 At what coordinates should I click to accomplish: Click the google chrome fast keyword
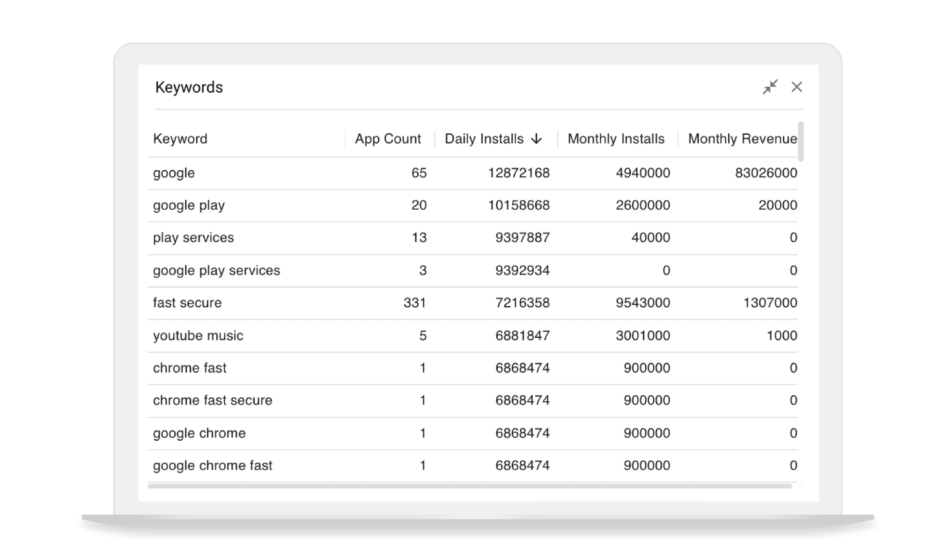pos(213,465)
